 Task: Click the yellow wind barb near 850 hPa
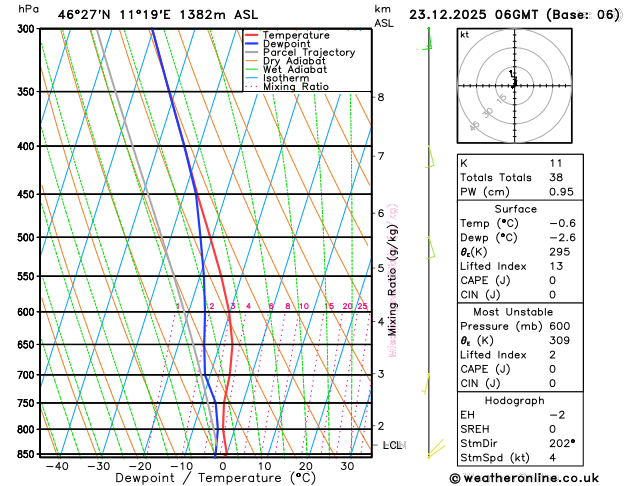(x=436, y=449)
